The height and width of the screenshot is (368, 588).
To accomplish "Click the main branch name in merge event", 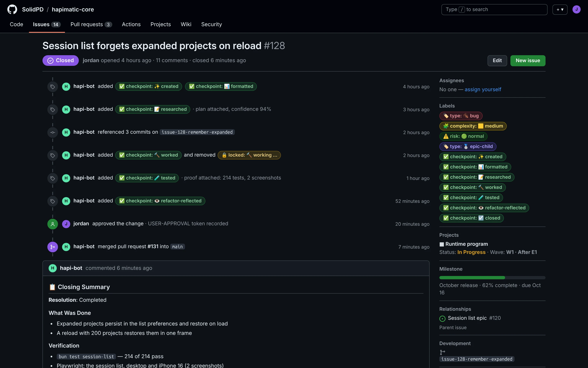I will click(x=177, y=247).
